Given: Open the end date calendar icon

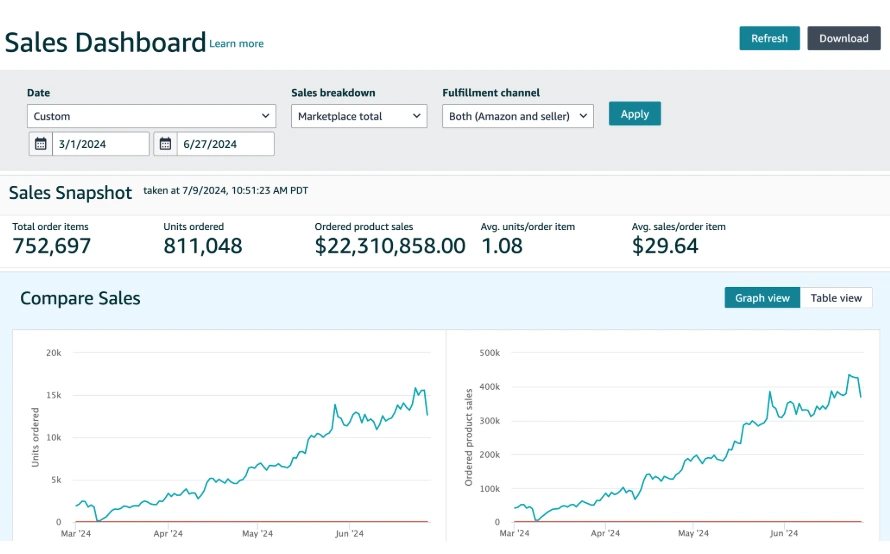Looking at the screenshot, I should click(165, 144).
